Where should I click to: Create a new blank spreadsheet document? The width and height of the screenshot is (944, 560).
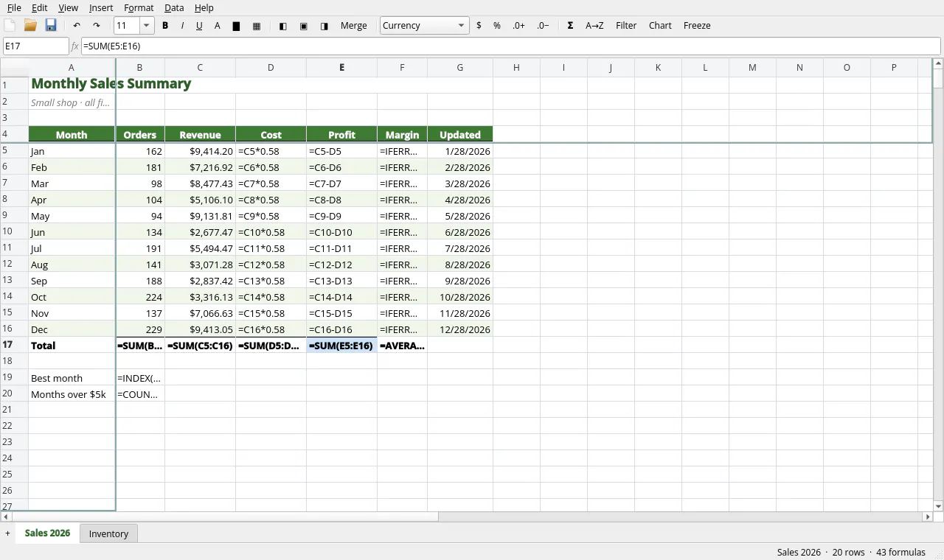(x=10, y=26)
